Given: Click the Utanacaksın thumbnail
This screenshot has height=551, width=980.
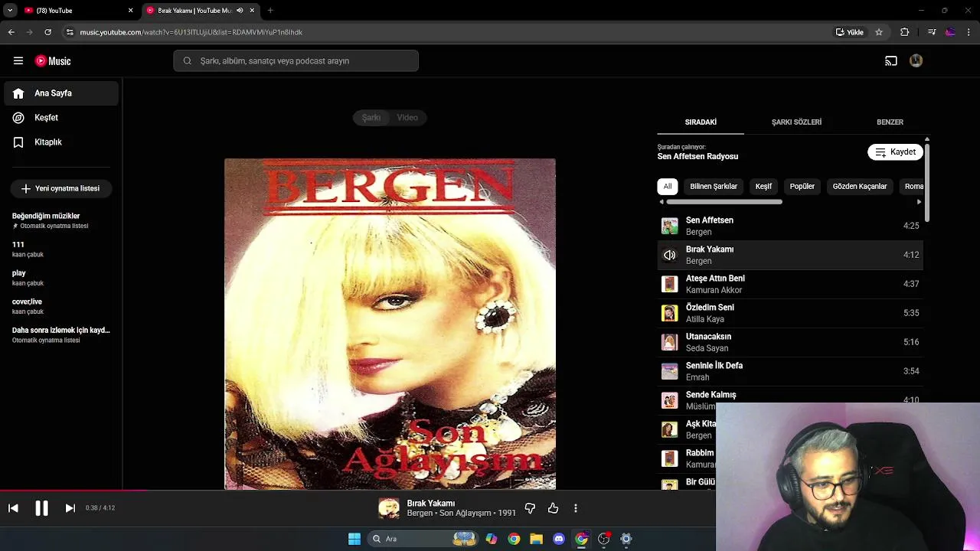Looking at the screenshot, I should [x=670, y=342].
